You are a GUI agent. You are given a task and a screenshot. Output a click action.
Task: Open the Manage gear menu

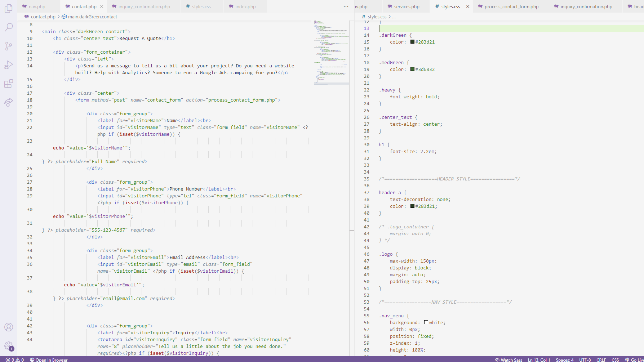coord(9,346)
